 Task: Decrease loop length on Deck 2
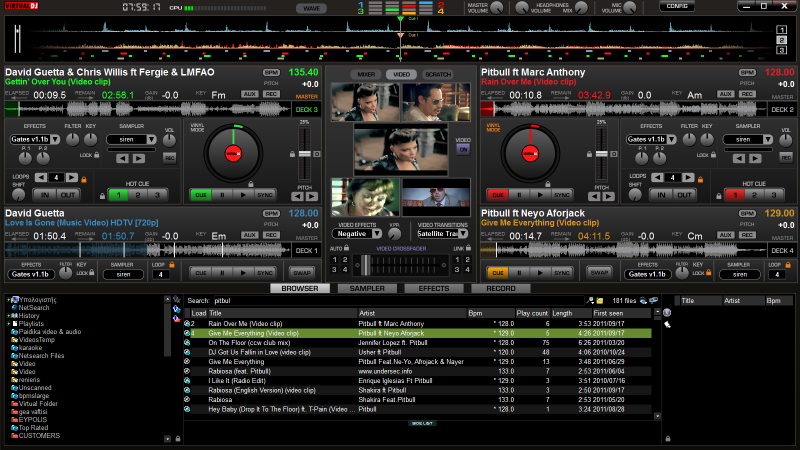tap(658, 178)
